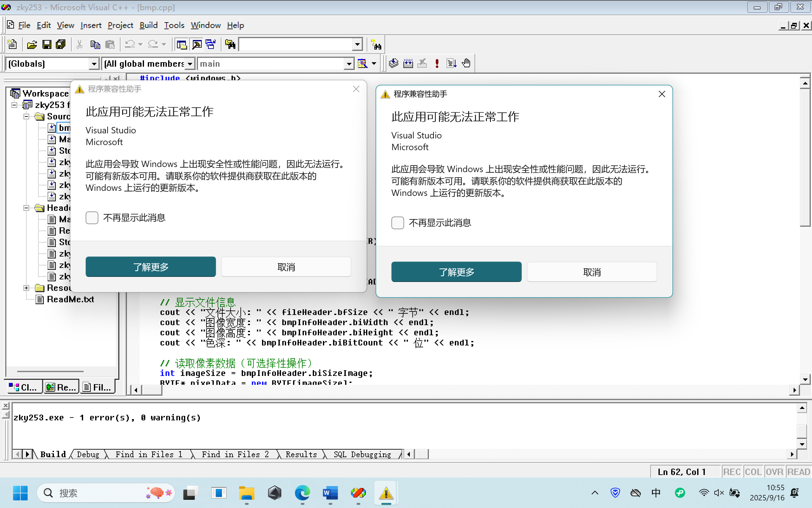Viewport: 812px width, 508px height.
Task: Collapse the zky253 files tree node
Action: tap(14, 105)
